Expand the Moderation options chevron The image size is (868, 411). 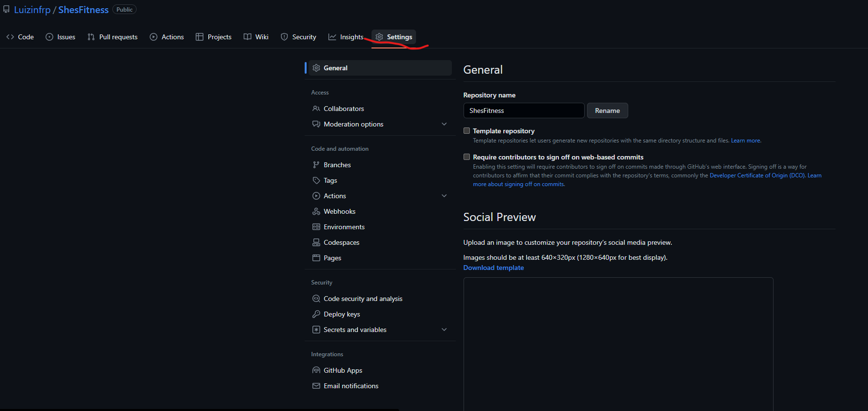tap(444, 124)
